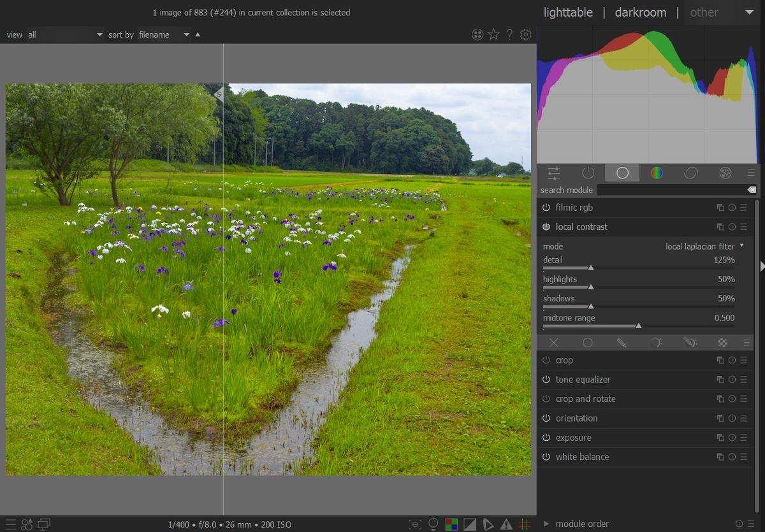This screenshot has height=532, width=765.
Task: Reset the tone equalizer module
Action: tap(732, 380)
